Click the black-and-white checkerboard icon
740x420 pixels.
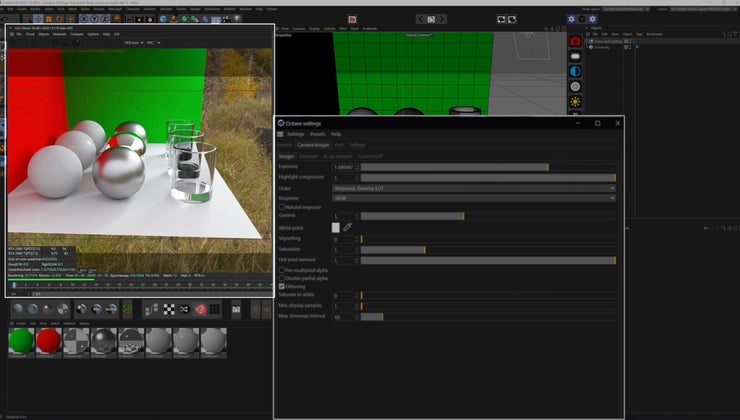tap(169, 309)
